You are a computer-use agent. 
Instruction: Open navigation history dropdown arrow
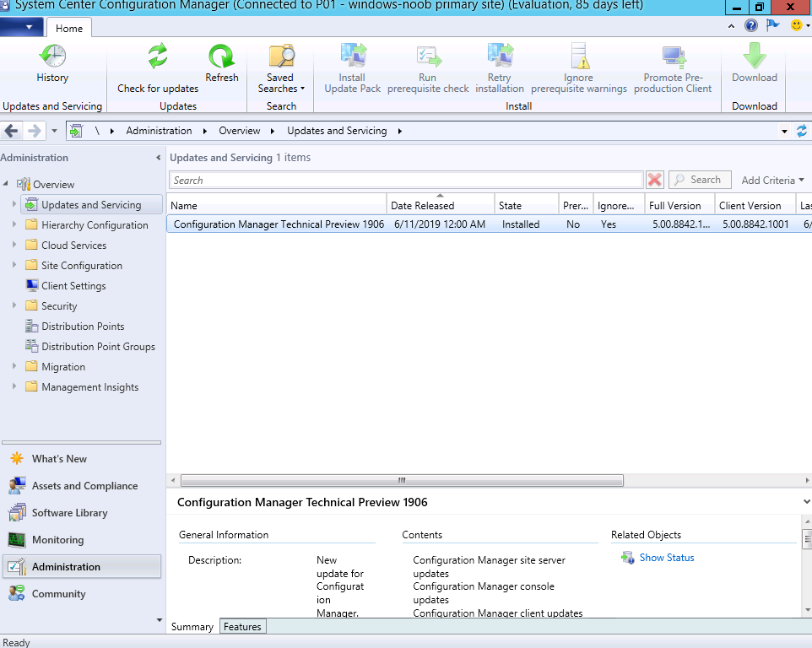pos(54,131)
